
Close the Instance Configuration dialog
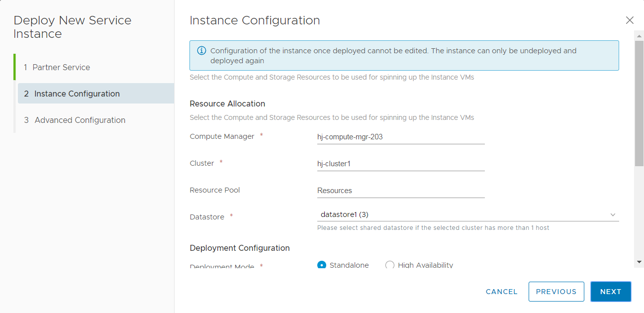click(x=630, y=20)
